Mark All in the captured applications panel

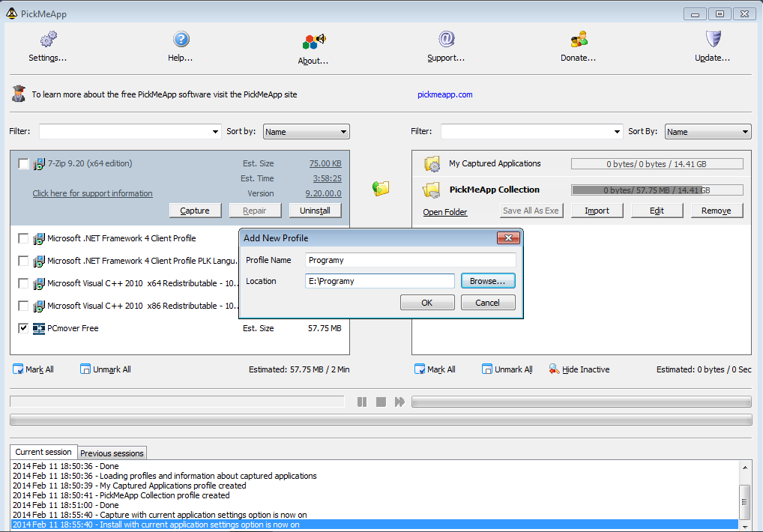point(435,369)
